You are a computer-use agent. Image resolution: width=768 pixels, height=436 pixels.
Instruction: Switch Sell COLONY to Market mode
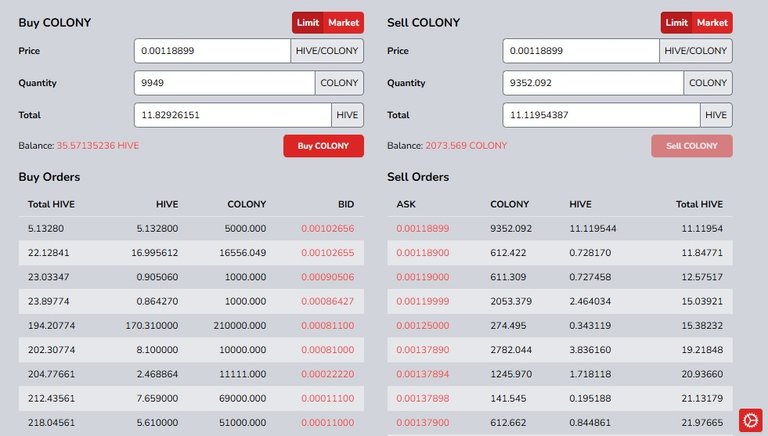tap(712, 22)
